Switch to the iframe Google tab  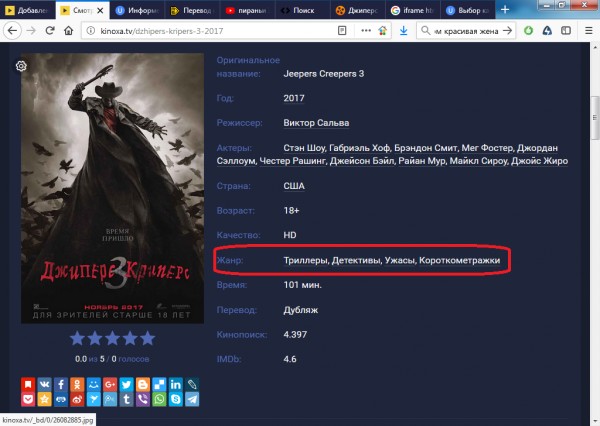[412, 10]
